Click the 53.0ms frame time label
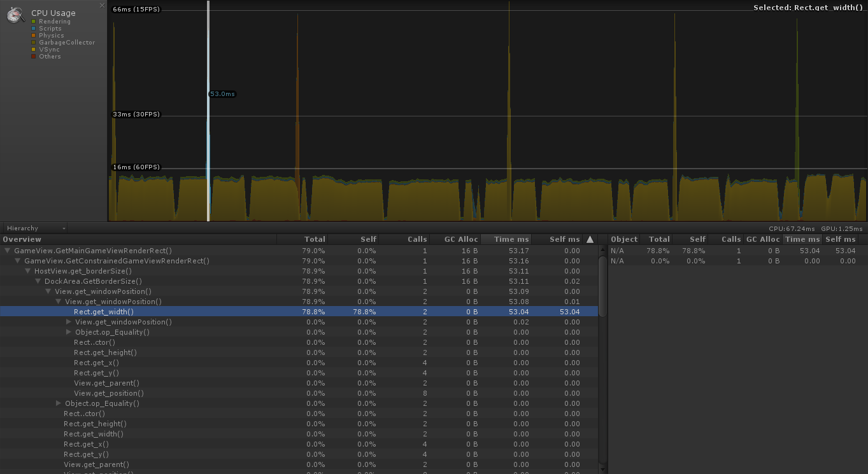Viewport: 868px width, 474px height. tap(223, 94)
